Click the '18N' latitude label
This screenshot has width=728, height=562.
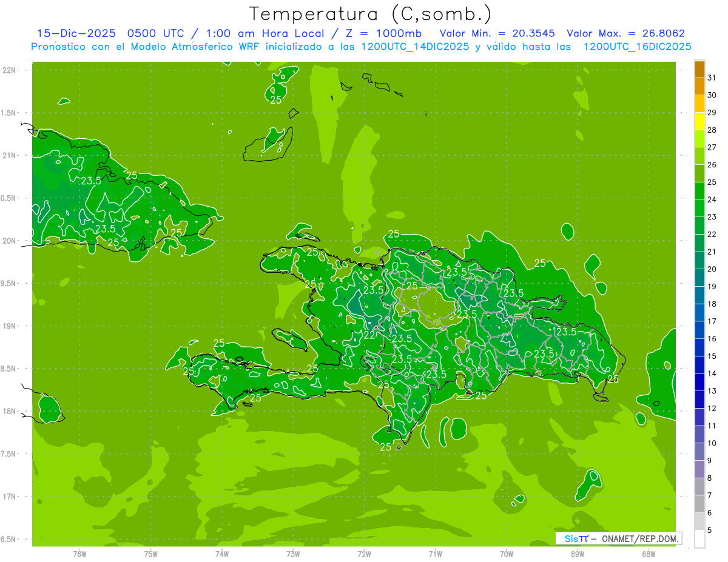[10, 411]
